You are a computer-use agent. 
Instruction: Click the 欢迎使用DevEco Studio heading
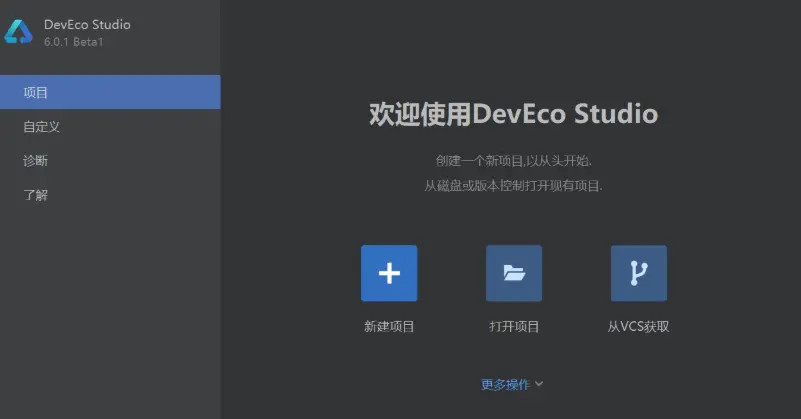click(513, 113)
